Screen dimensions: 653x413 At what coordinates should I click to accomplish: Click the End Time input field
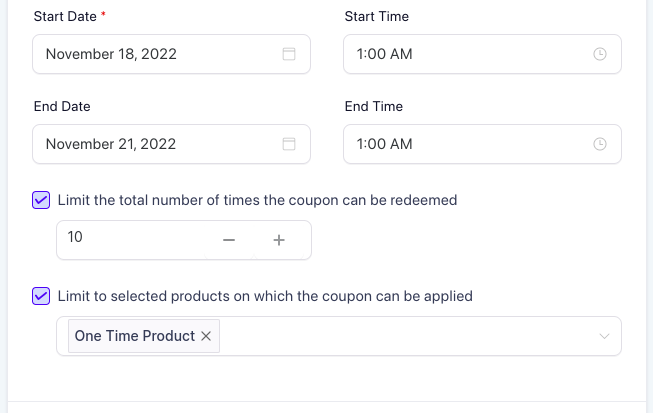pos(460,144)
